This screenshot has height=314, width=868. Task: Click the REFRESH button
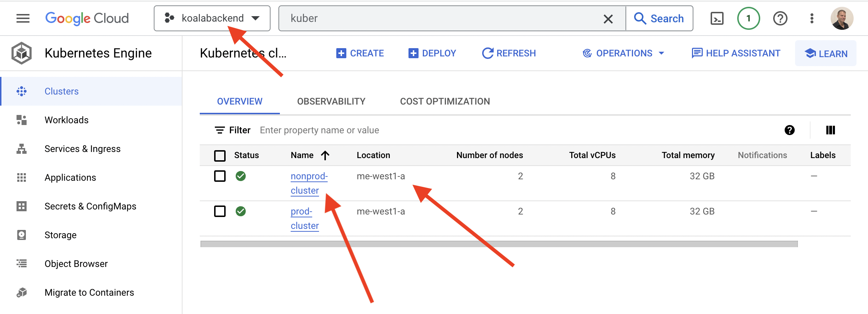(509, 53)
